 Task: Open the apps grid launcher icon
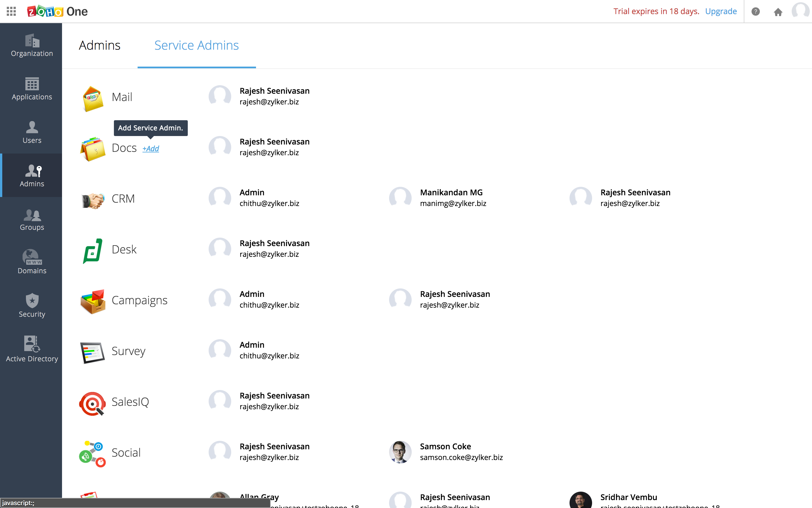click(11, 11)
